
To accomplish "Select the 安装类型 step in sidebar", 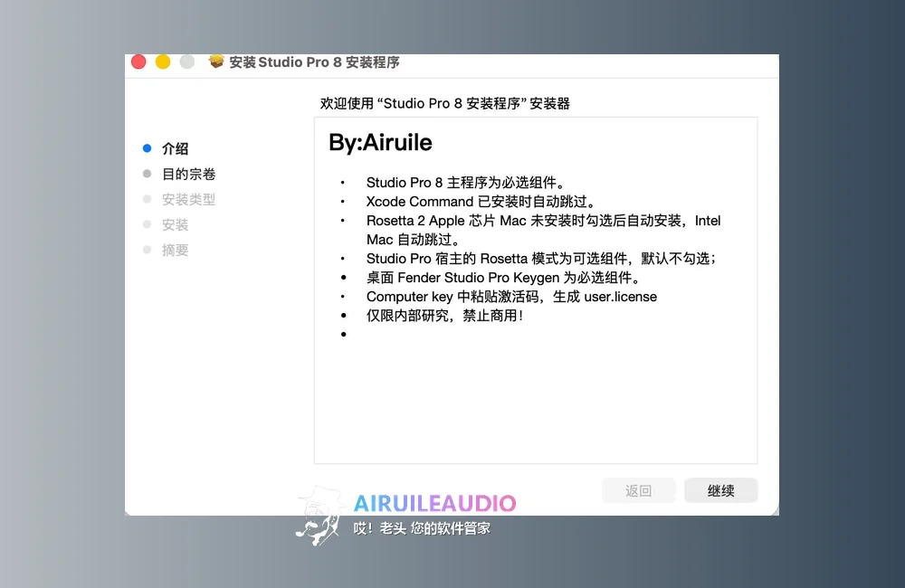I will coord(189,199).
